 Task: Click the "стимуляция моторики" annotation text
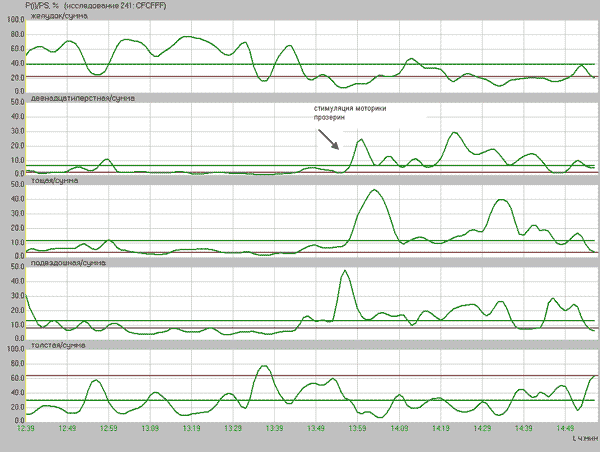click(350, 108)
